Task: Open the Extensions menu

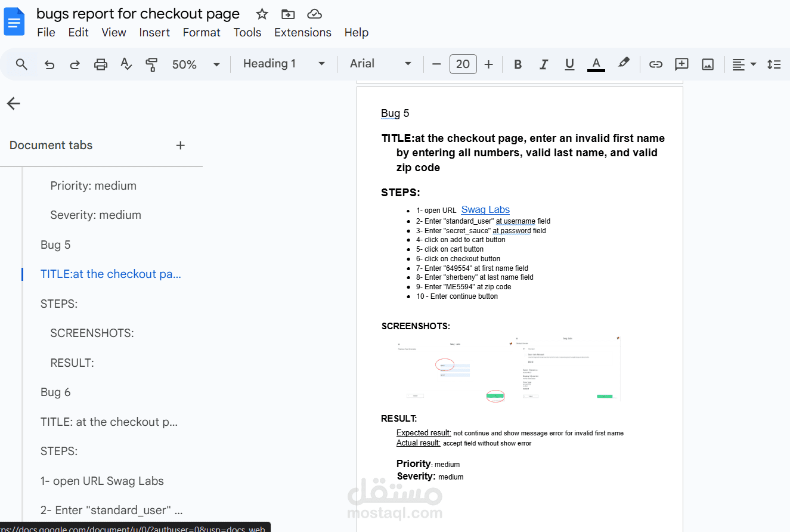Action: pos(303,32)
